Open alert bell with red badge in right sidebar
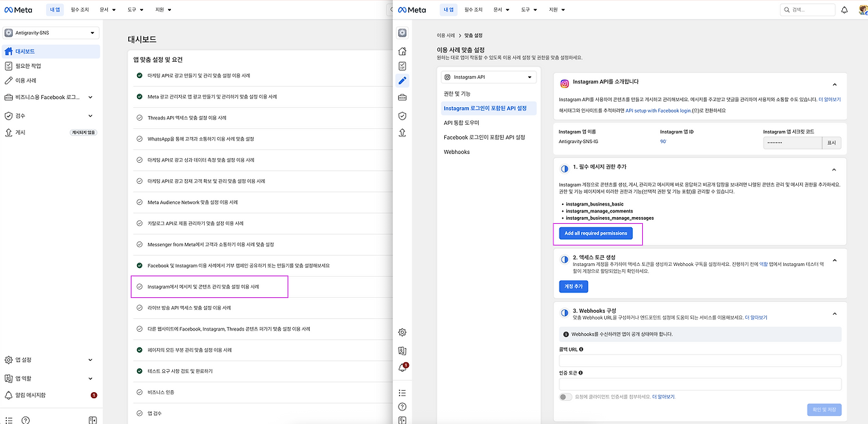 403,368
